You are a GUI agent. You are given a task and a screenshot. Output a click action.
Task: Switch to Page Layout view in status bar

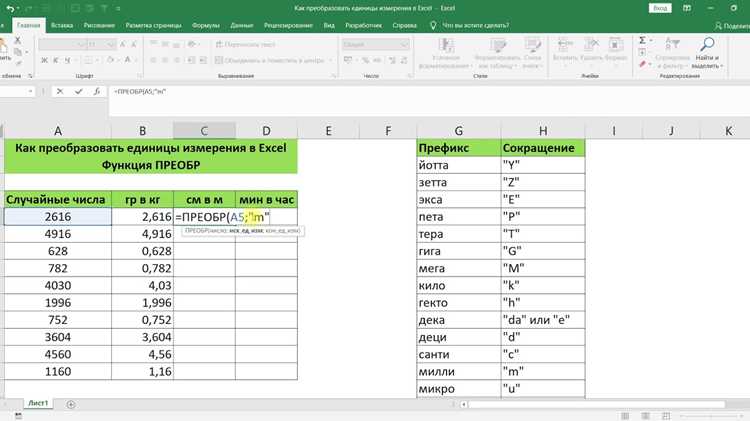tap(645, 416)
